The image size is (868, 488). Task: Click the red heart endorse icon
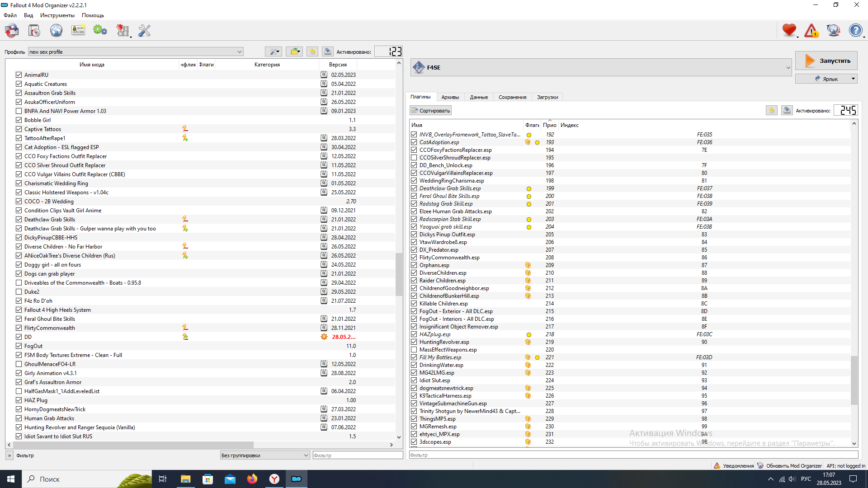789,31
